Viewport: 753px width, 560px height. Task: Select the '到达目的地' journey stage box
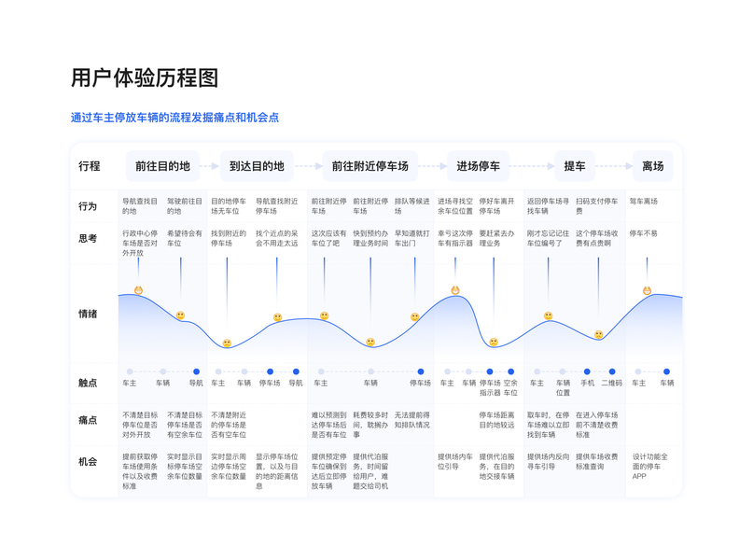(x=257, y=166)
